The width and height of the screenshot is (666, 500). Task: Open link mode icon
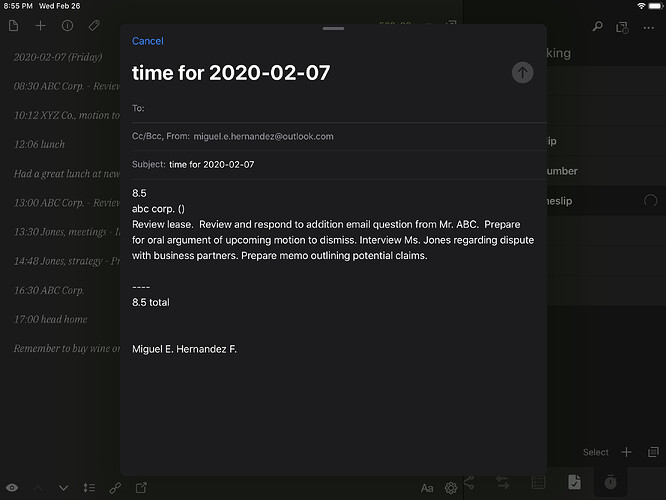(x=115, y=488)
